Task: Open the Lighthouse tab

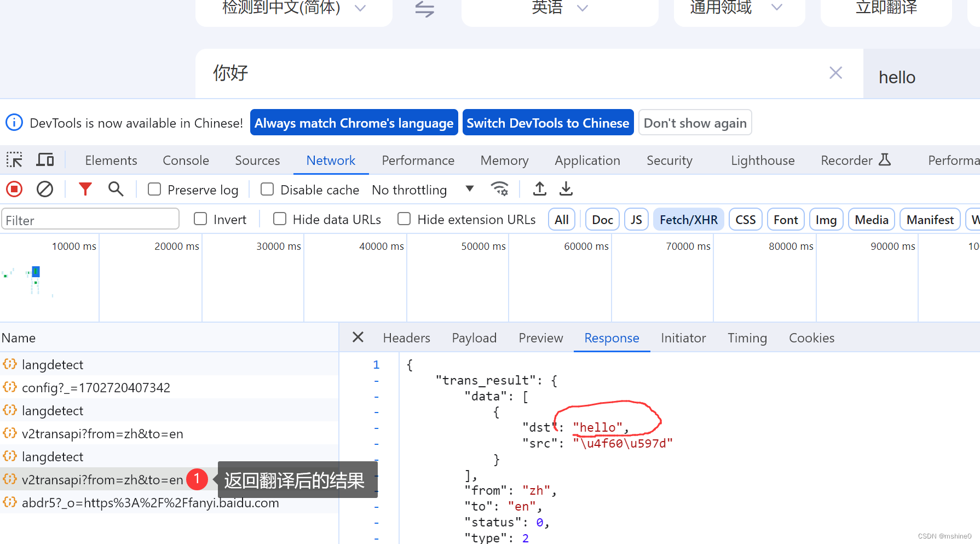Action: 763,160
